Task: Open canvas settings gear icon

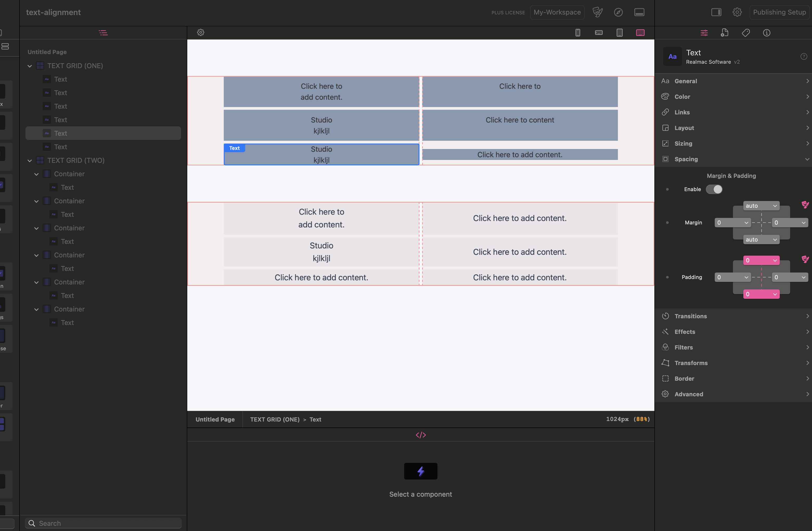Action: [x=201, y=33]
